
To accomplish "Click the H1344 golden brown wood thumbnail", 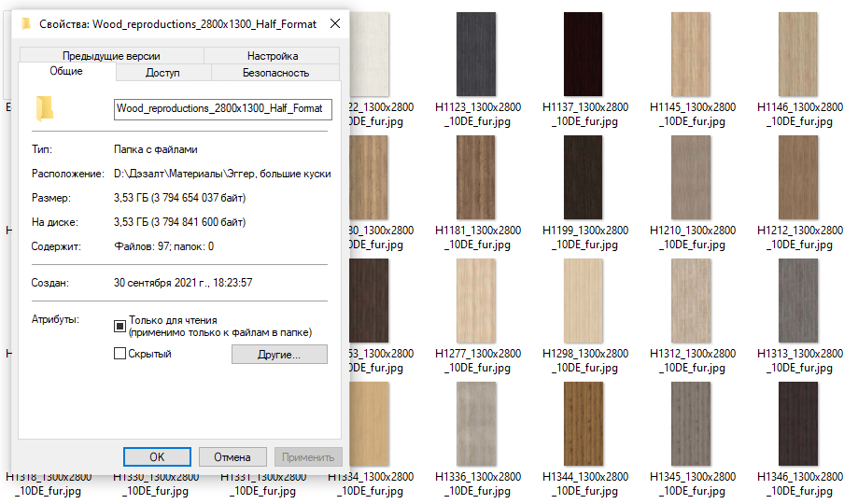I will click(584, 423).
